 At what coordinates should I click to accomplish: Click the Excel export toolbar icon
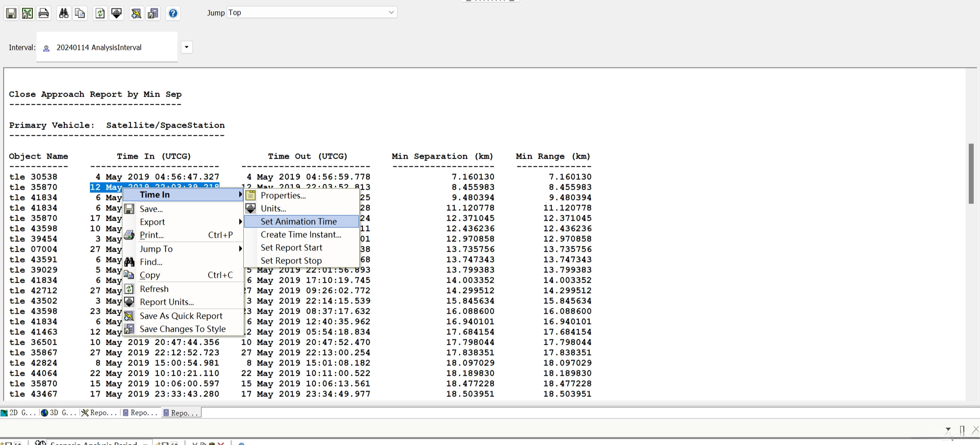27,13
